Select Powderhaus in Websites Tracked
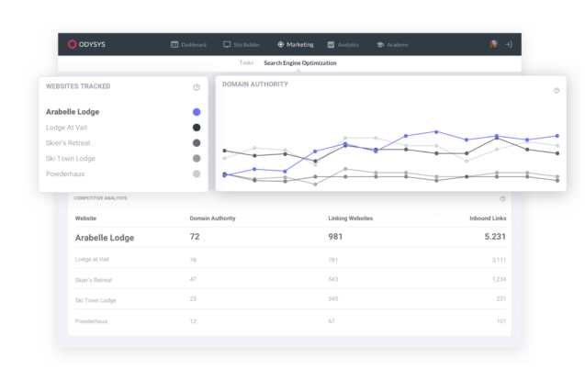The width and height of the screenshot is (585, 392). (x=65, y=174)
